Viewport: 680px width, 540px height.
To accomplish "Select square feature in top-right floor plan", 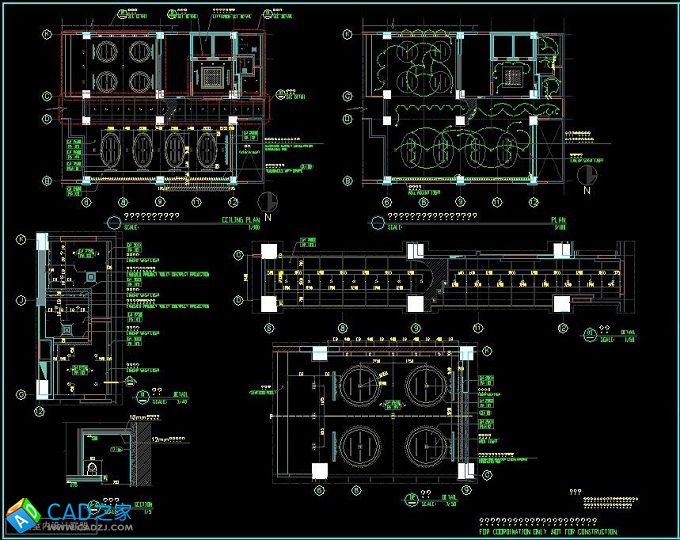I will click(x=513, y=76).
